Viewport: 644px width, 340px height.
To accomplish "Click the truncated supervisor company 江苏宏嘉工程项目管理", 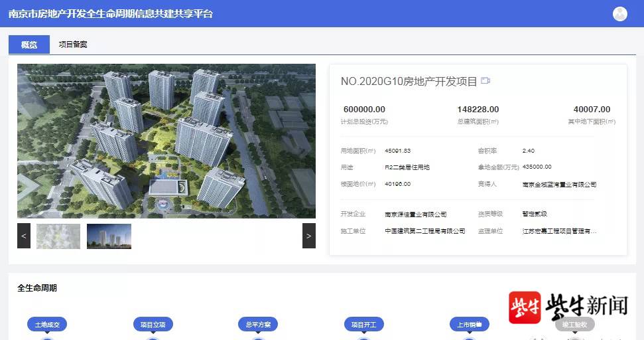I will pos(559,231).
